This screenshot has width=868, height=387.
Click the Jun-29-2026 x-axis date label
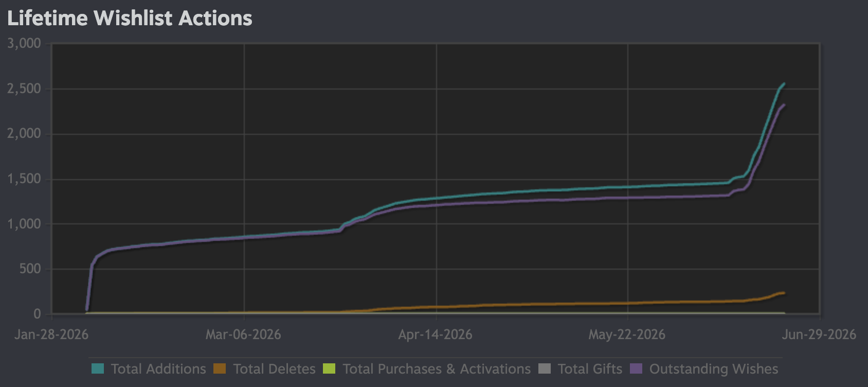(x=819, y=335)
